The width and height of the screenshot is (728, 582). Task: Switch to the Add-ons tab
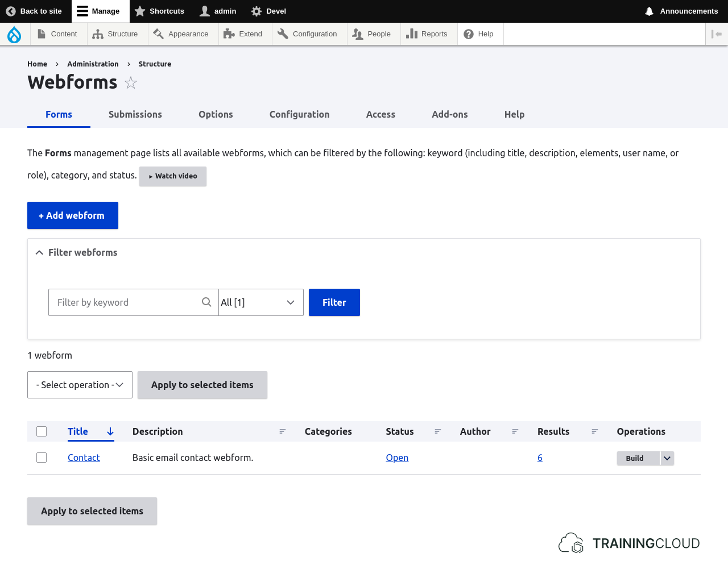[449, 114]
